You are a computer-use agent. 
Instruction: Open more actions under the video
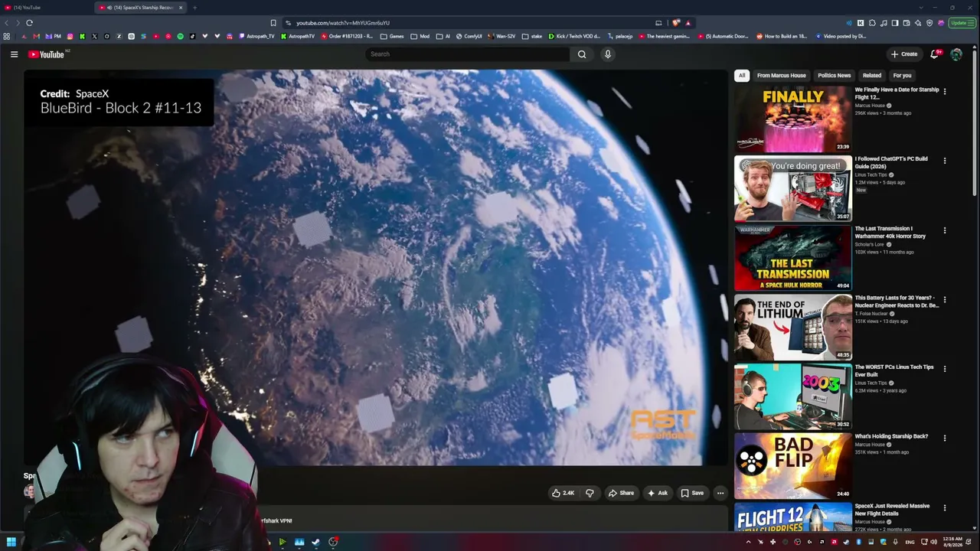point(720,493)
